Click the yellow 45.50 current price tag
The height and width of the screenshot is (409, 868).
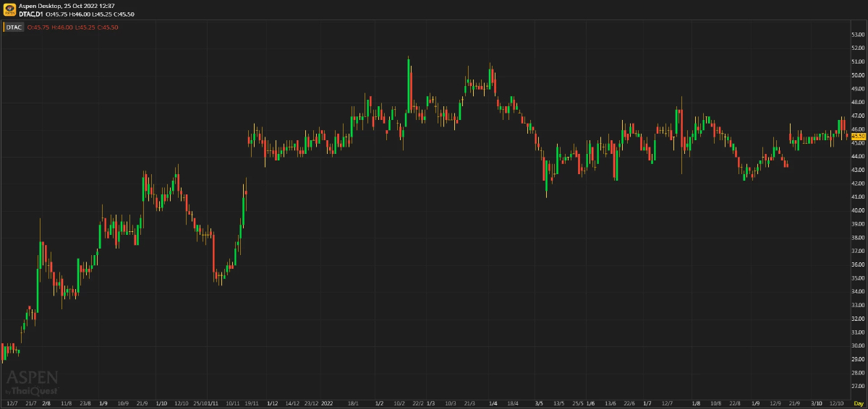click(x=859, y=136)
